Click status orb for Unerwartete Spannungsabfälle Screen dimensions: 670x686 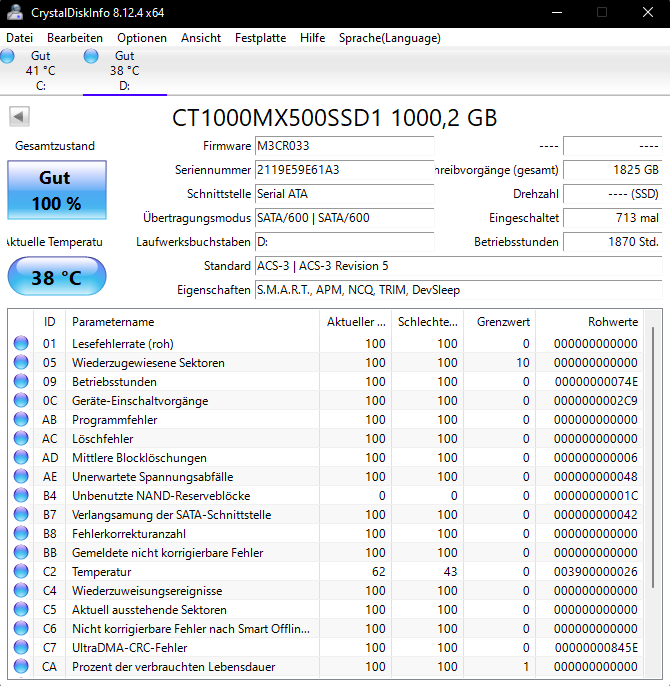point(21,476)
